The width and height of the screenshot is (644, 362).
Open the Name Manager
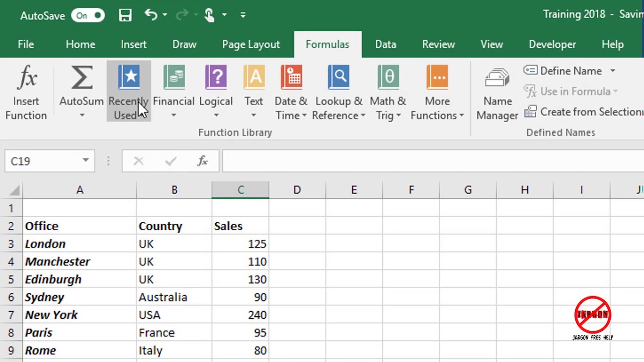[497, 94]
